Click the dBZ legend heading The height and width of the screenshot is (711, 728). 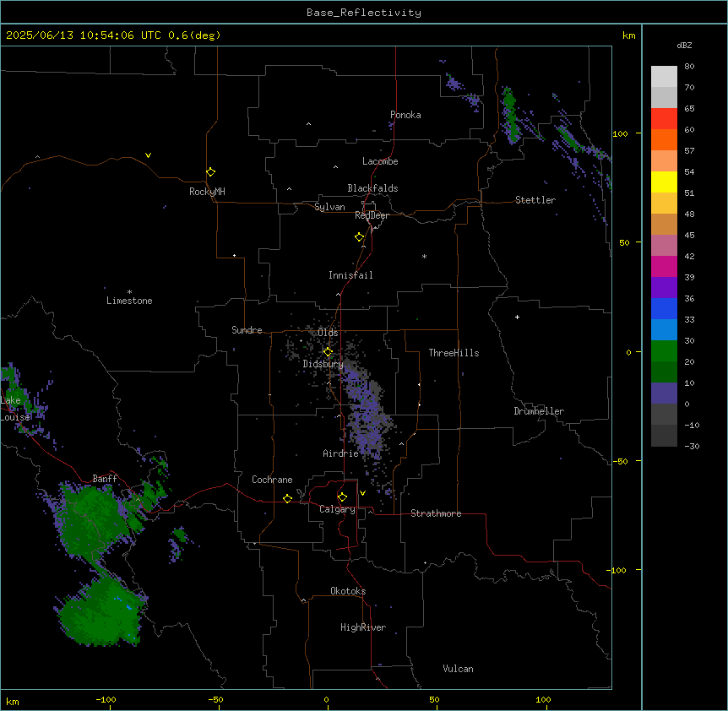[x=684, y=46]
